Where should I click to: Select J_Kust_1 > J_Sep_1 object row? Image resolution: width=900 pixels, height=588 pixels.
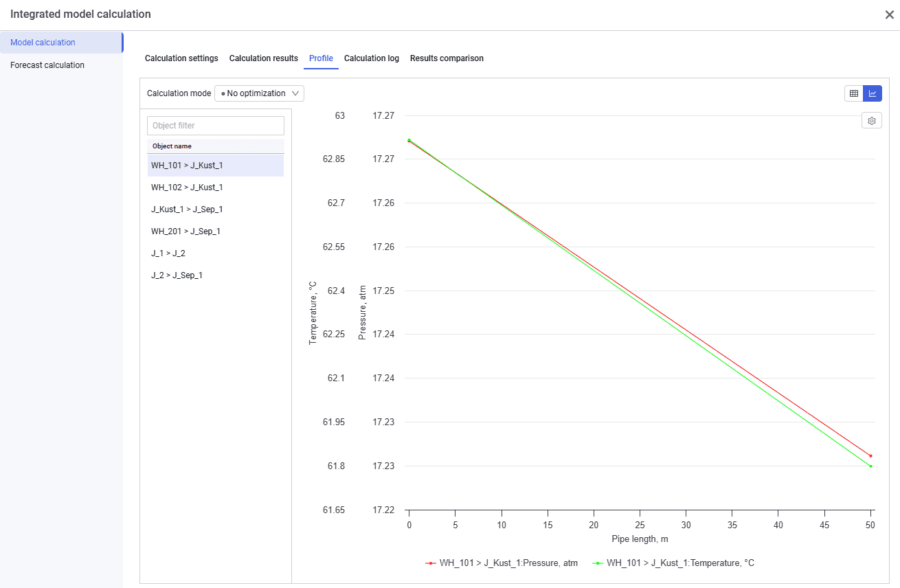click(x=216, y=210)
